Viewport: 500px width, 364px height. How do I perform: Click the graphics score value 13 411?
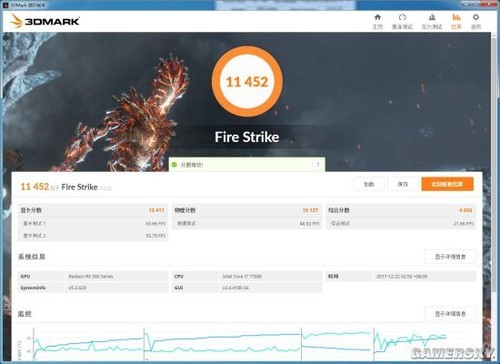point(156,210)
